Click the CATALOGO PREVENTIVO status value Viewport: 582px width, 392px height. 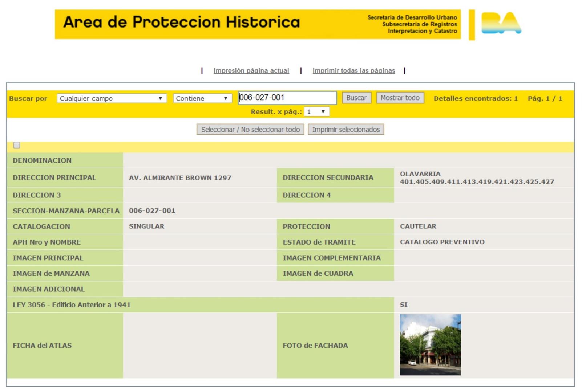pyautogui.click(x=442, y=242)
